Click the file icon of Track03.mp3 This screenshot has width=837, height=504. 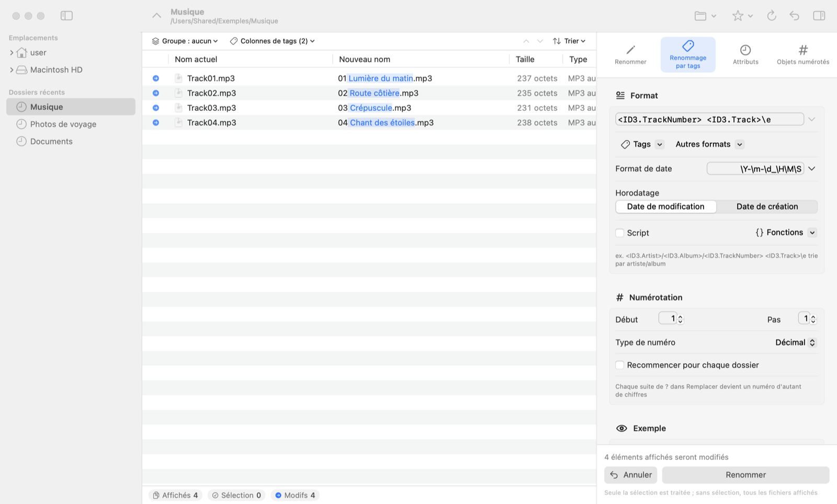click(x=178, y=108)
